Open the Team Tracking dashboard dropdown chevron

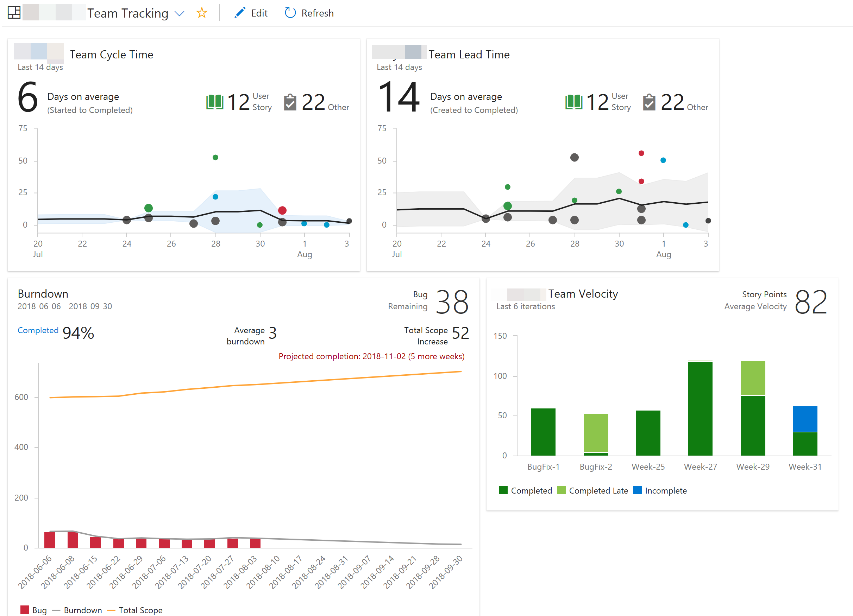pyautogui.click(x=180, y=14)
